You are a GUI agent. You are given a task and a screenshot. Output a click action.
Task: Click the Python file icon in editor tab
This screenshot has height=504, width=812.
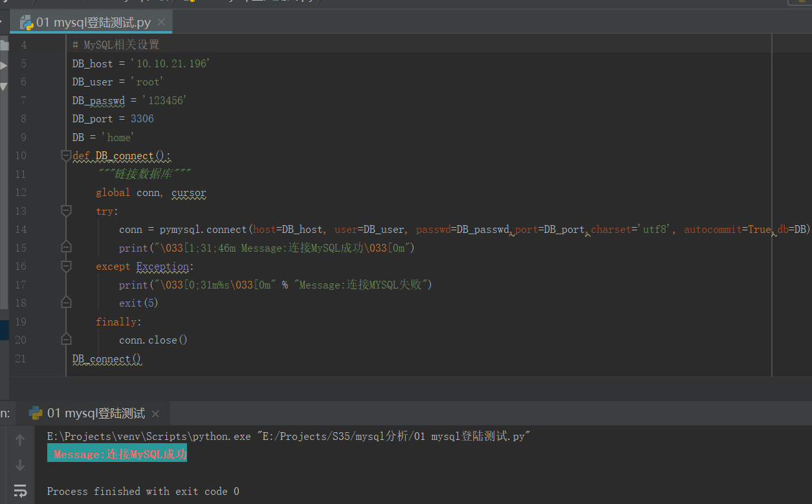27,23
